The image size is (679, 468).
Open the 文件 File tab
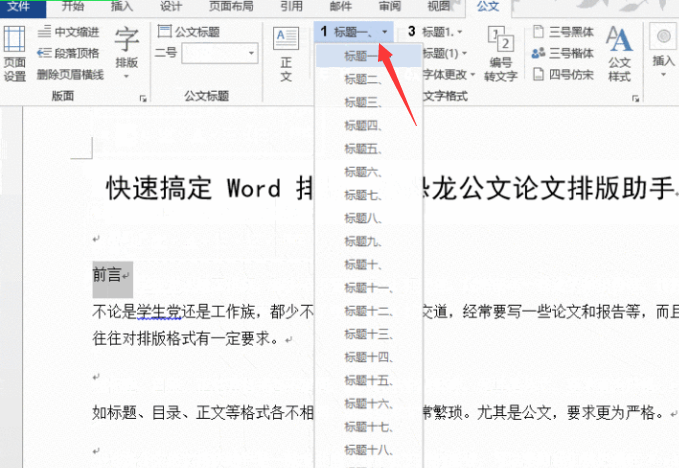pyautogui.click(x=19, y=6)
